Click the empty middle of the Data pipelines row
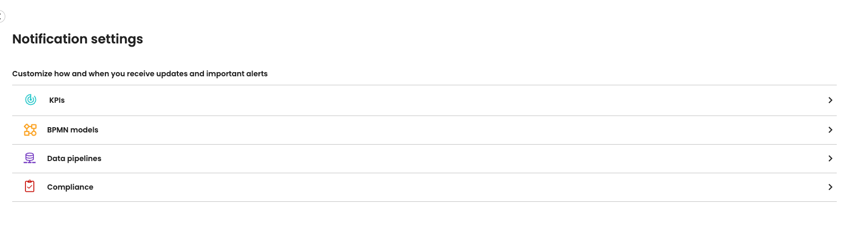The height and width of the screenshot is (231, 868). [424, 158]
